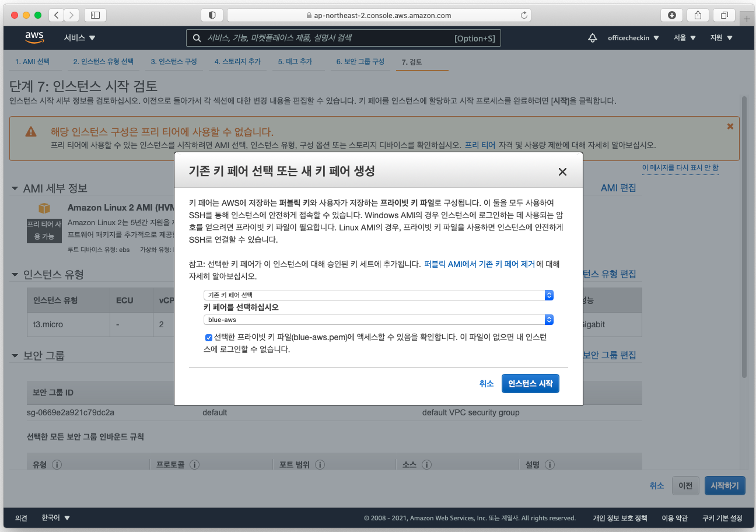Click the info icon next to 유형
The image size is (756, 532).
[57, 465]
